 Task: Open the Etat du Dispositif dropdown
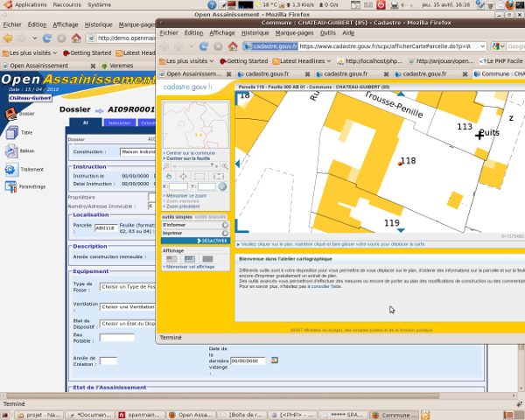(128, 324)
